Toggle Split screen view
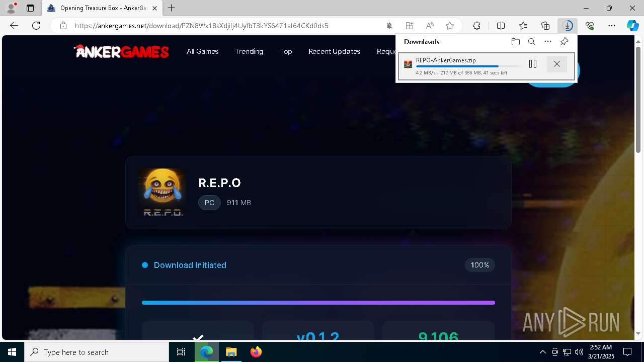The width and height of the screenshot is (644, 362). pos(501,26)
